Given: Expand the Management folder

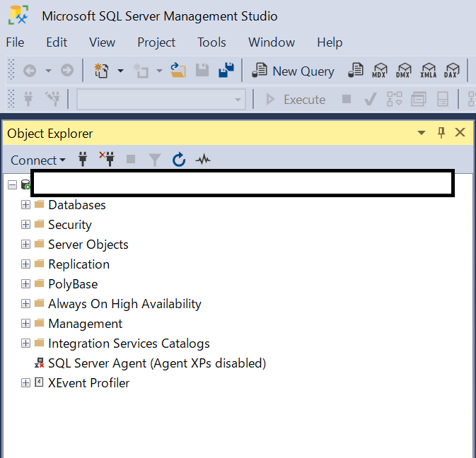Looking at the screenshot, I should [25, 324].
